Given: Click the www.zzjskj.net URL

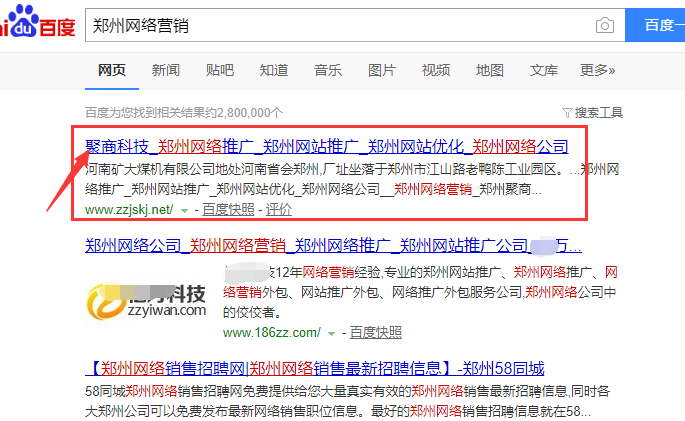Looking at the screenshot, I should point(129,210).
